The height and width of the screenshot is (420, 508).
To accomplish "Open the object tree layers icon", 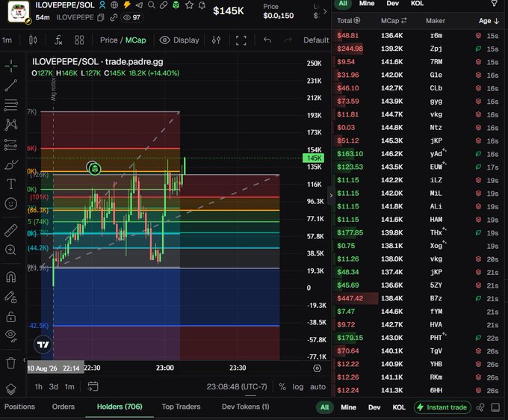I will click(11, 389).
